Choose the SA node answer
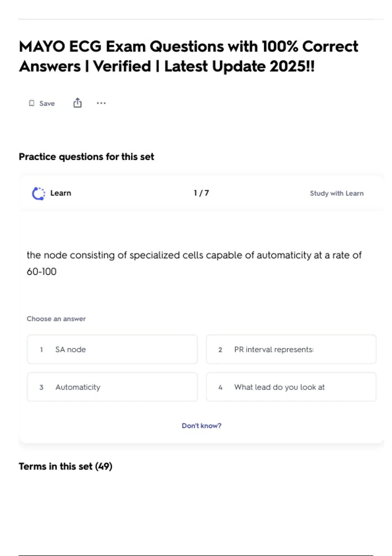The width and height of the screenshot is (392, 556). [x=112, y=349]
